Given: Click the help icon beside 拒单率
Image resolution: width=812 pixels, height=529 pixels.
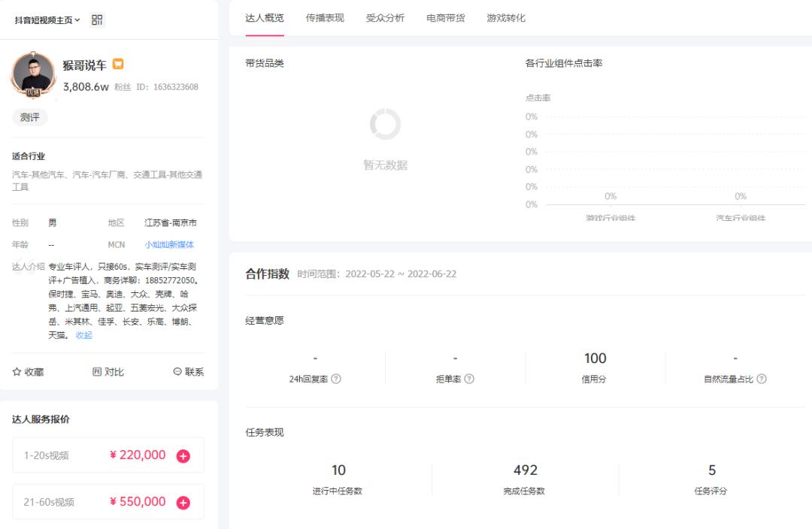Looking at the screenshot, I should pyautogui.click(x=469, y=379).
